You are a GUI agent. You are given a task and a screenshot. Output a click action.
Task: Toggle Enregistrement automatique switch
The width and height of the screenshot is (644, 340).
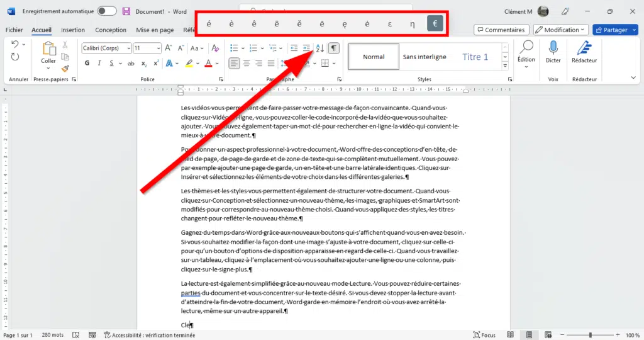pyautogui.click(x=107, y=11)
